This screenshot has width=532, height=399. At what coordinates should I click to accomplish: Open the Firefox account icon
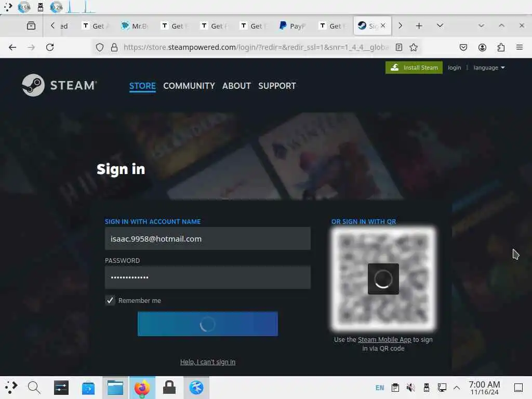point(482,47)
